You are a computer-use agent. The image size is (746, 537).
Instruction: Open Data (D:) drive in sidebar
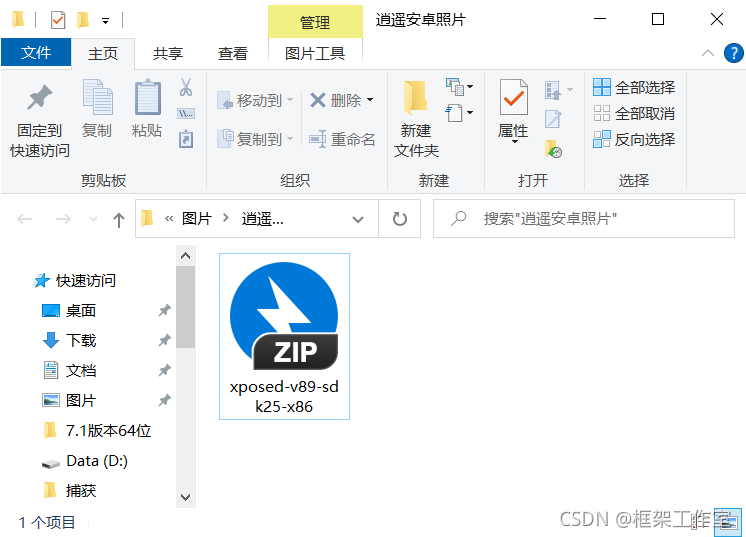85,461
